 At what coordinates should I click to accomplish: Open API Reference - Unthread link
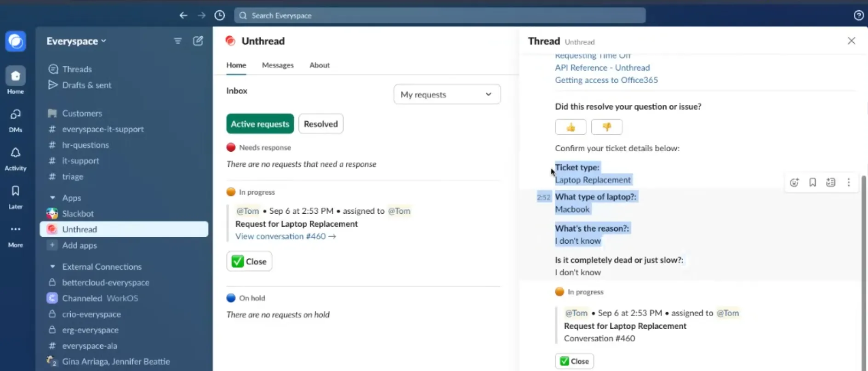coord(602,68)
